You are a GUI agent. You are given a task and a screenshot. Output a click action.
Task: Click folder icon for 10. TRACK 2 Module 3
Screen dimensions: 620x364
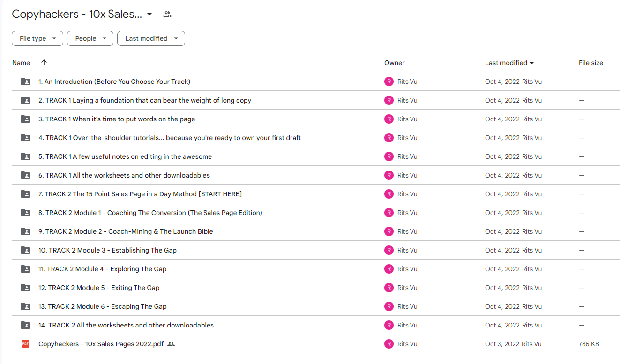tap(25, 250)
